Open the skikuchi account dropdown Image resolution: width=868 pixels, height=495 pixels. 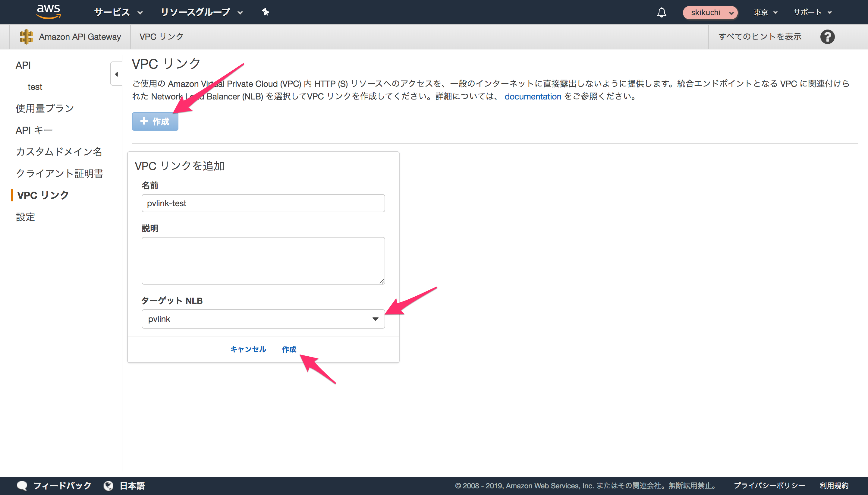(710, 13)
